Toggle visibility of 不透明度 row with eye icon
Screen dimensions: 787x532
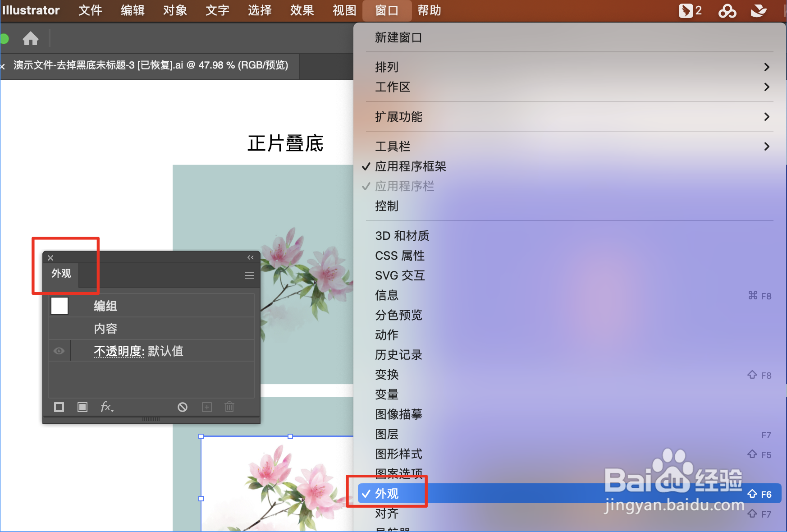[x=59, y=350]
